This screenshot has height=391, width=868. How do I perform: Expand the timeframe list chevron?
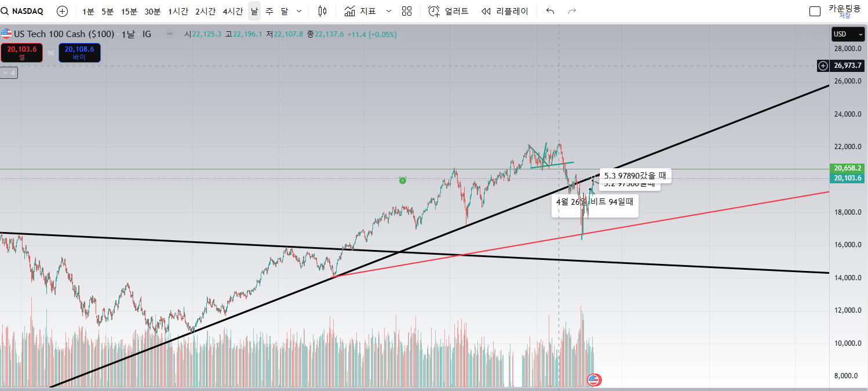tap(299, 11)
